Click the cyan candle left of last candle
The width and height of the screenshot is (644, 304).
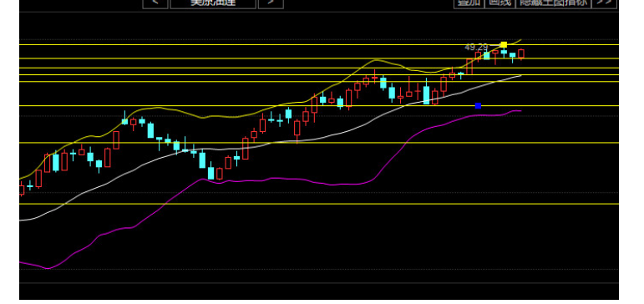513,55
